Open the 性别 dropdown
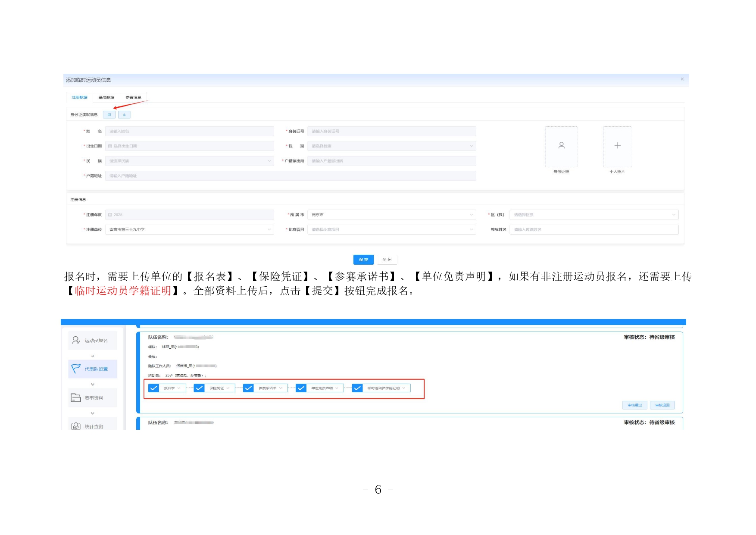 click(391, 146)
